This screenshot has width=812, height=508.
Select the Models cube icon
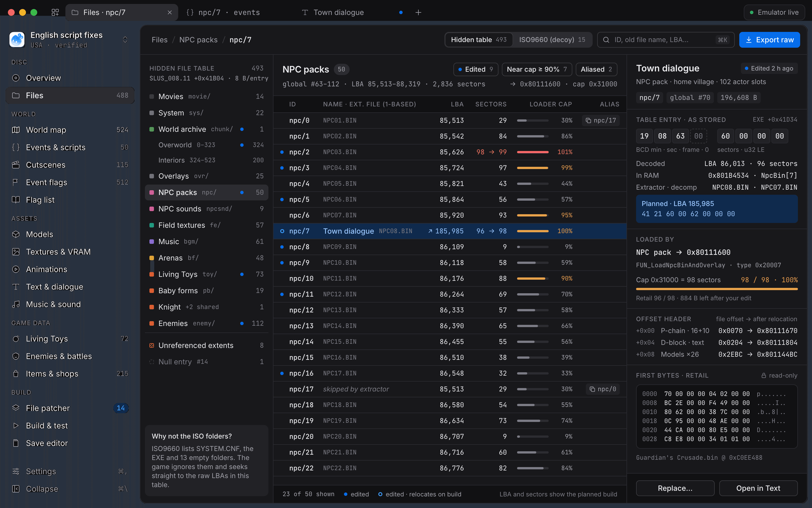(x=16, y=234)
